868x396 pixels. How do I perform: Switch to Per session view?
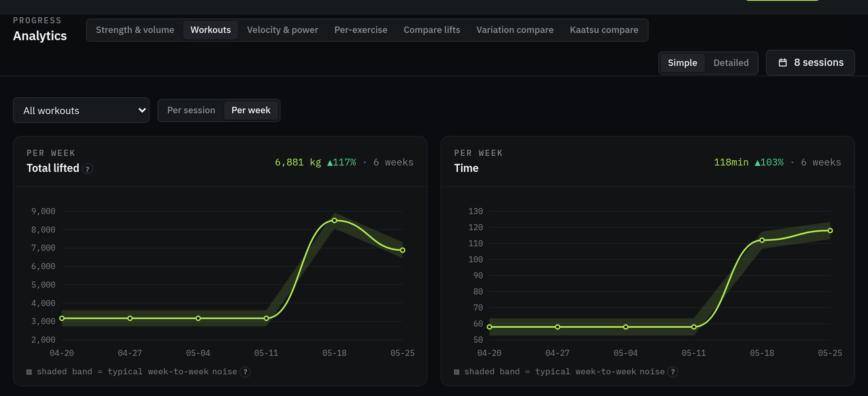pos(191,110)
